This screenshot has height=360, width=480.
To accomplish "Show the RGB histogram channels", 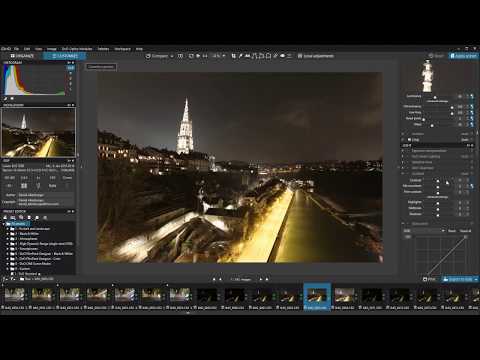I will (70, 68).
